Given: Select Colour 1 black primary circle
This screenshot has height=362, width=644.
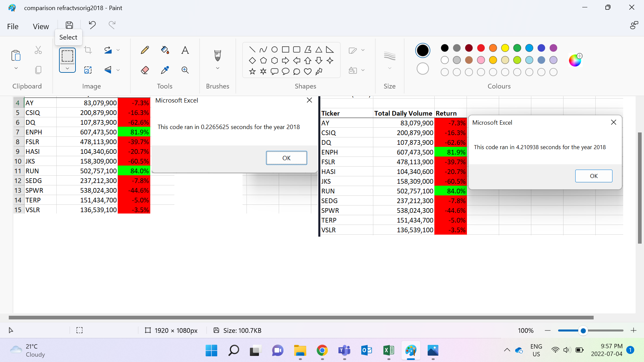Looking at the screenshot, I should click(x=423, y=50).
